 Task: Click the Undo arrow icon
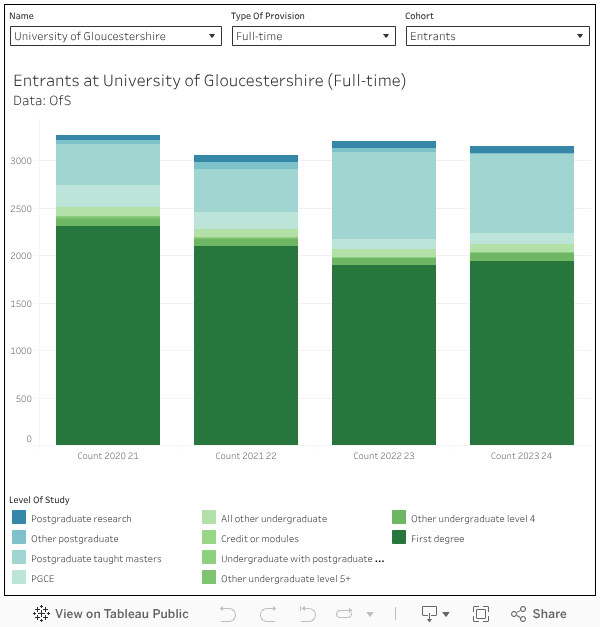point(228,614)
